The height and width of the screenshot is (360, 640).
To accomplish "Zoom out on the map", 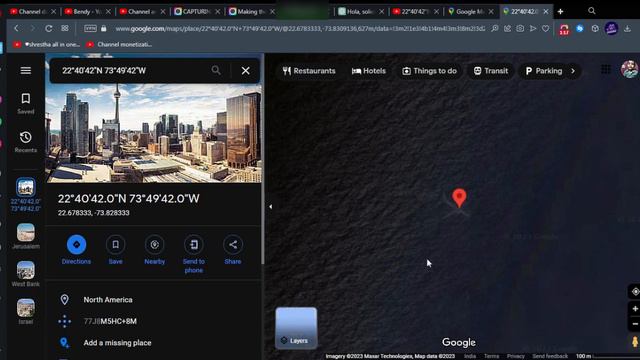I will tap(635, 324).
